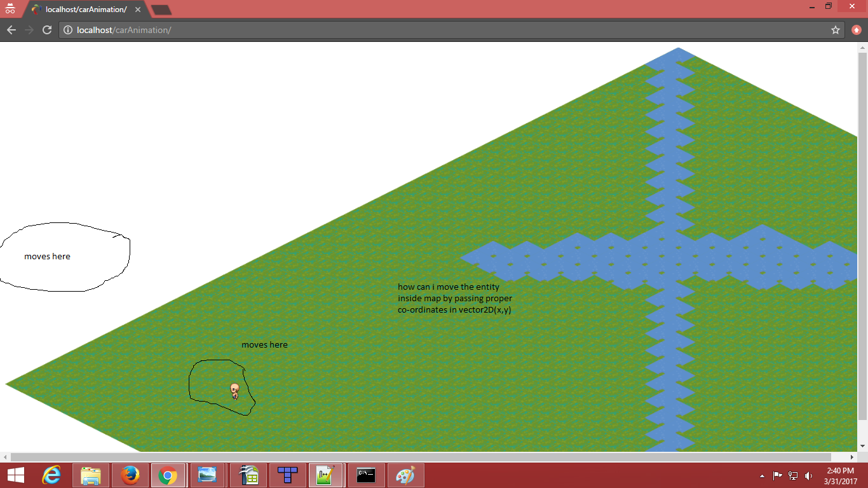Launch Internet Explorer from taskbar

(x=52, y=475)
